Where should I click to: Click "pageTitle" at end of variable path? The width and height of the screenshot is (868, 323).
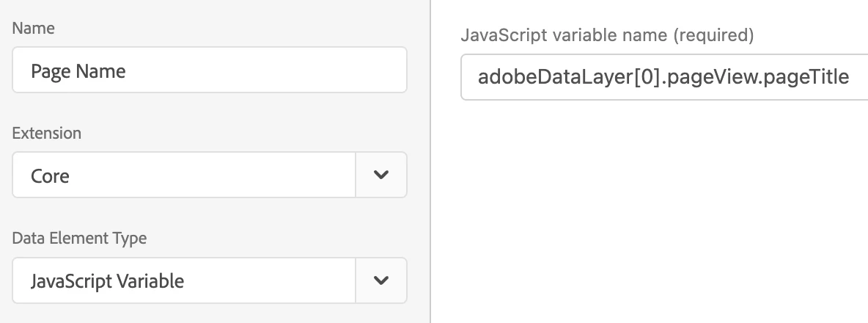(805, 76)
